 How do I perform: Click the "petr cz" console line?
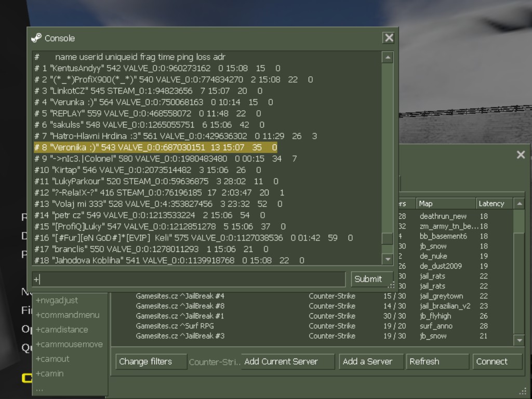pyautogui.click(x=150, y=215)
